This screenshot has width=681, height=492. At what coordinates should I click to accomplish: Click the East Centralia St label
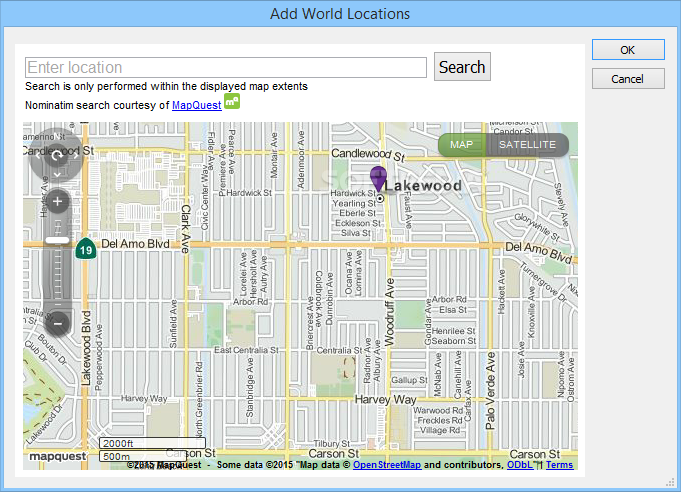(246, 350)
